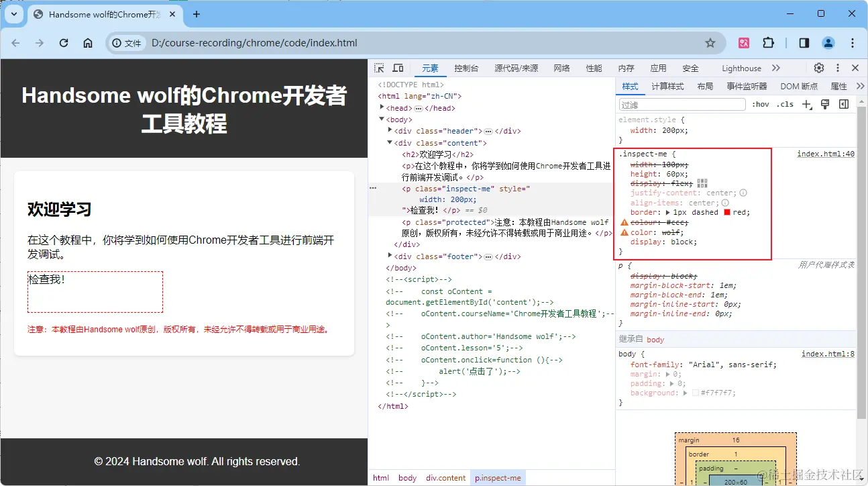The image size is (868, 486).
Task: Close the DevTools panel
Action: pyautogui.click(x=855, y=68)
